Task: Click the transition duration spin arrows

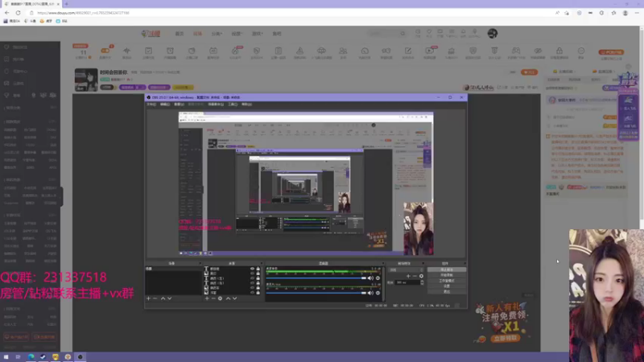Action: [422, 282]
